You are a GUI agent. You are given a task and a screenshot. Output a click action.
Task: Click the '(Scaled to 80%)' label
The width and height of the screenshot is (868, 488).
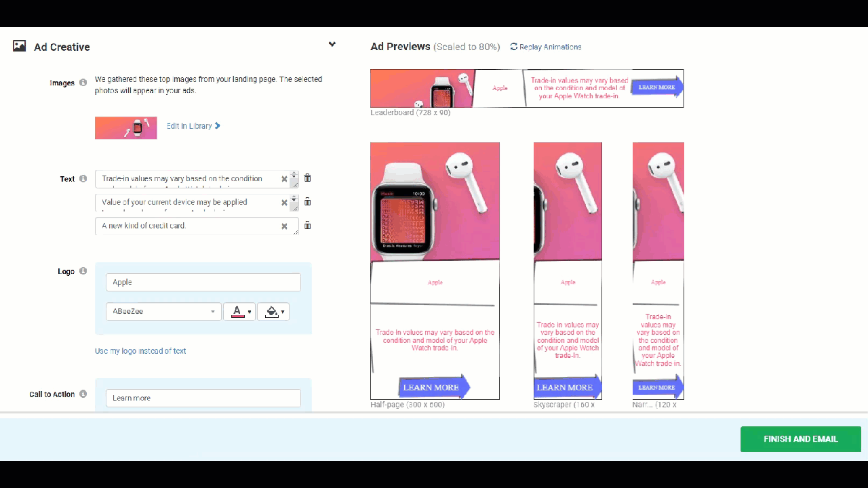pos(467,47)
